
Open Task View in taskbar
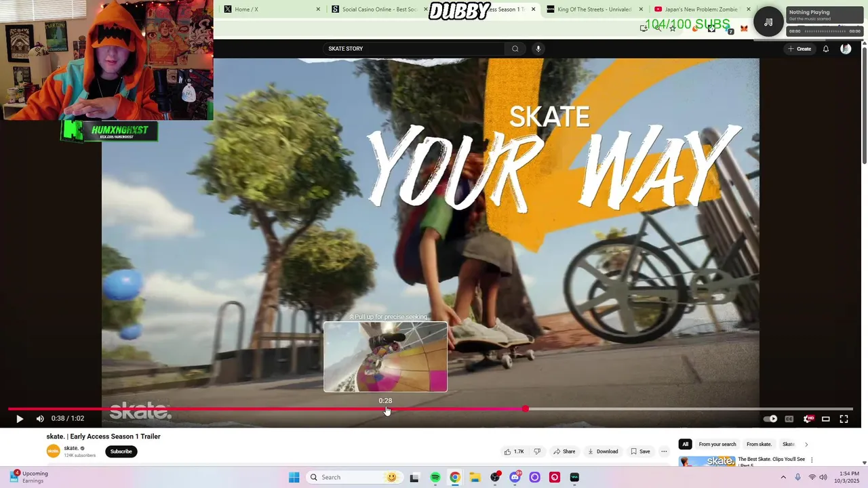[x=414, y=477]
